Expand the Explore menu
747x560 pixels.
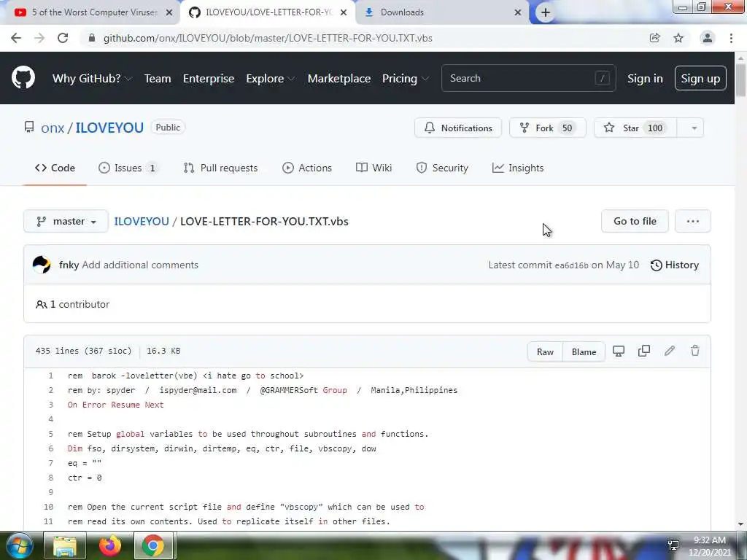(270, 79)
